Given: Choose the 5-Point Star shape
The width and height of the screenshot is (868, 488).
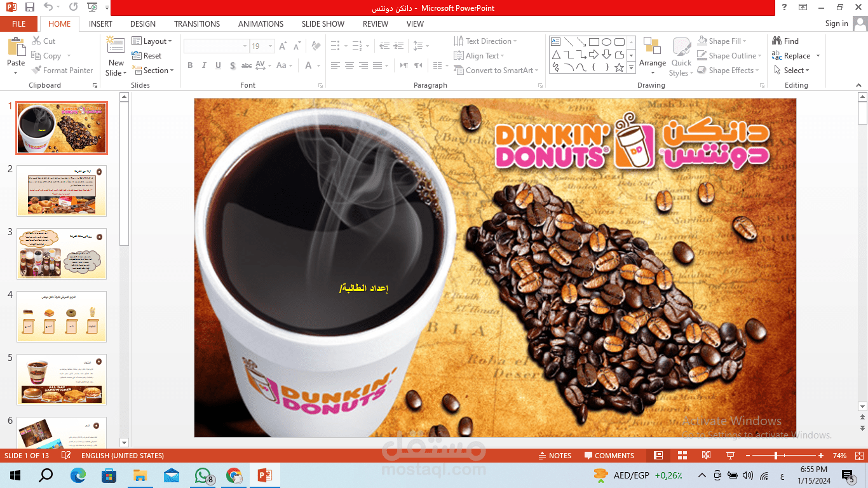Looking at the screenshot, I should pyautogui.click(x=619, y=67).
